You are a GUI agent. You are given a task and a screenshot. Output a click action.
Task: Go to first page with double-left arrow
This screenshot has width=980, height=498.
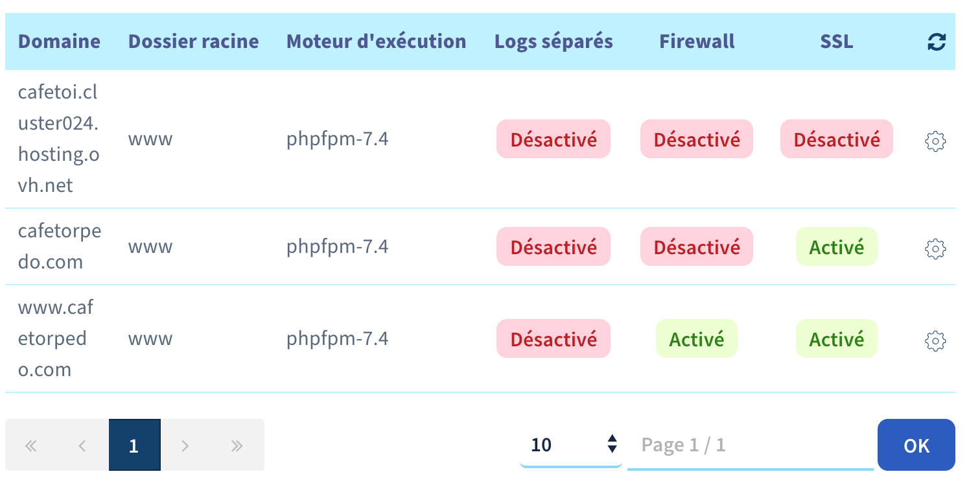click(x=30, y=445)
